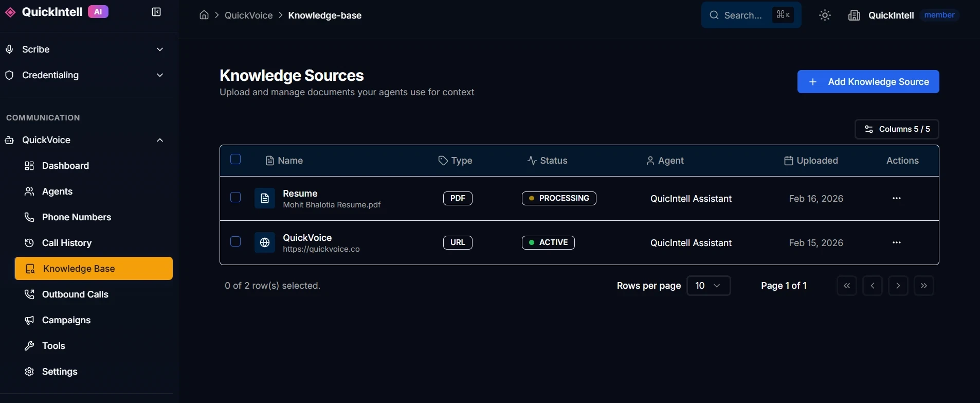The width and height of the screenshot is (980, 403).
Task: Expand the Credentialing section chevron
Action: (x=160, y=75)
